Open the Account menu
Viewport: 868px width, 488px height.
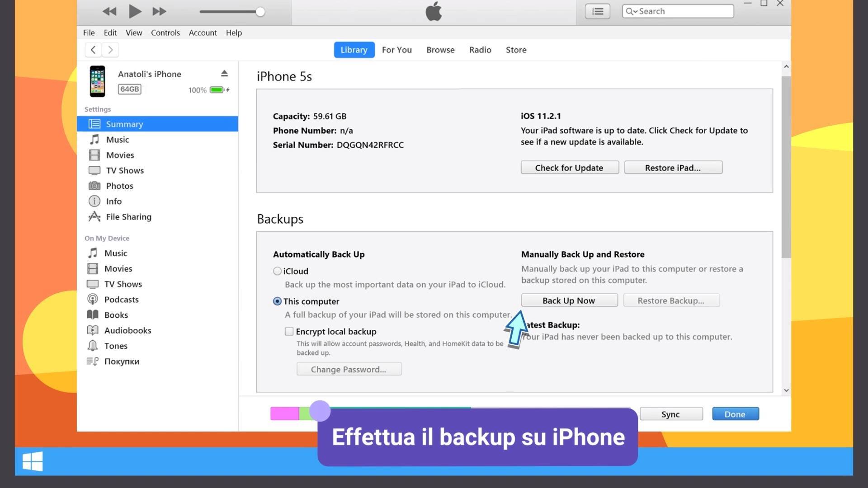[203, 33]
